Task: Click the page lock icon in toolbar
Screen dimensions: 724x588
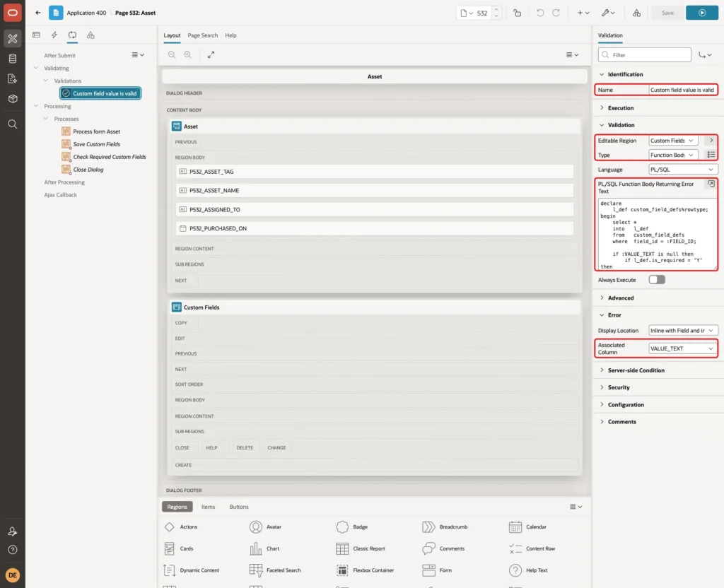Action: tap(517, 13)
